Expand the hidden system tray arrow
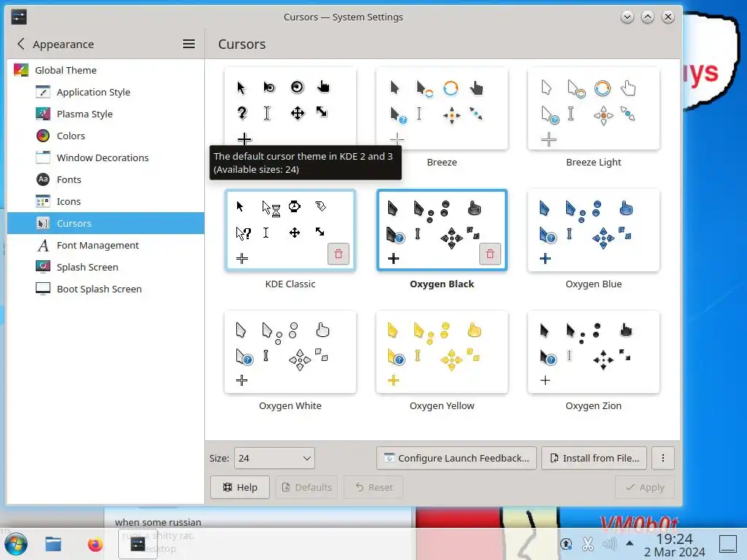747x560 pixels. pyautogui.click(x=630, y=542)
